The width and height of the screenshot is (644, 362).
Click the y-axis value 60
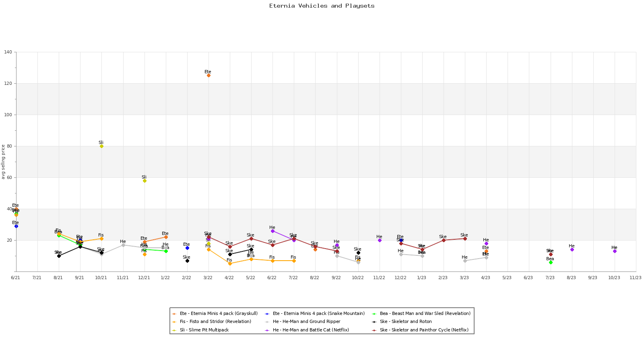(x=9, y=177)
